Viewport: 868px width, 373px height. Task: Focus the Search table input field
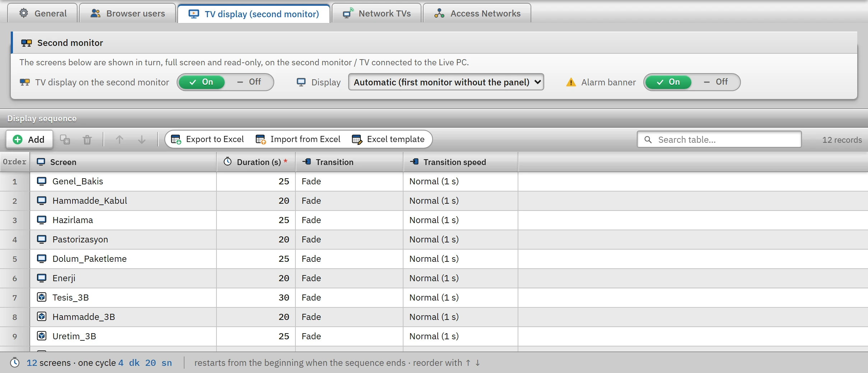click(719, 140)
